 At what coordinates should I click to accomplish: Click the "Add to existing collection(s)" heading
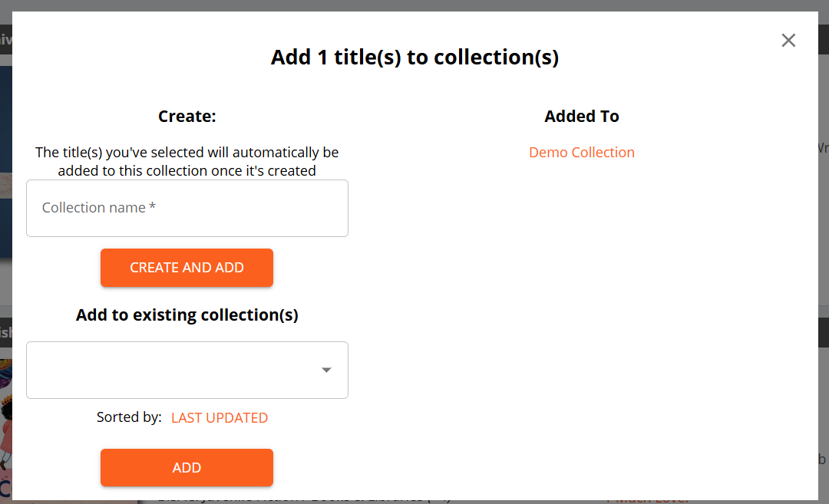click(187, 315)
